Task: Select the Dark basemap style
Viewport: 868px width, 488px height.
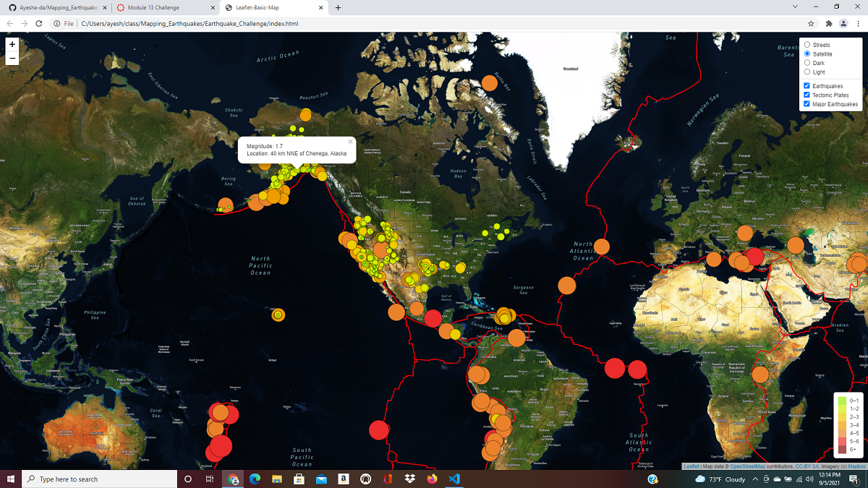Action: [x=807, y=62]
